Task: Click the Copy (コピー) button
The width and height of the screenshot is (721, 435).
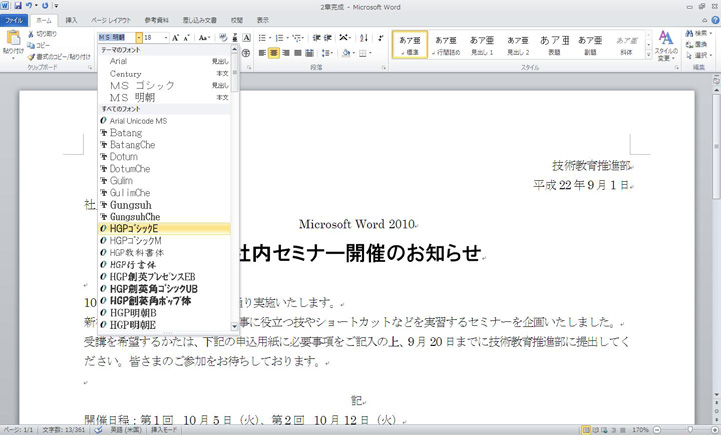Action: [39, 45]
